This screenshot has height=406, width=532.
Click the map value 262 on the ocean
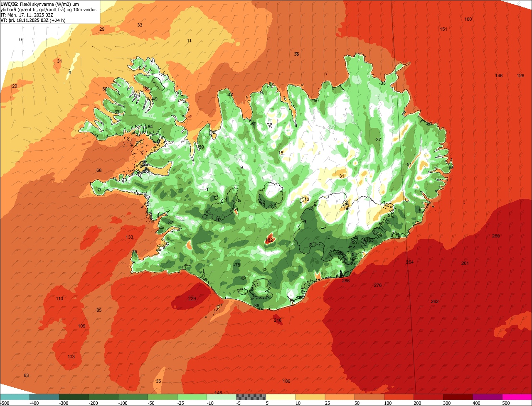click(x=435, y=301)
